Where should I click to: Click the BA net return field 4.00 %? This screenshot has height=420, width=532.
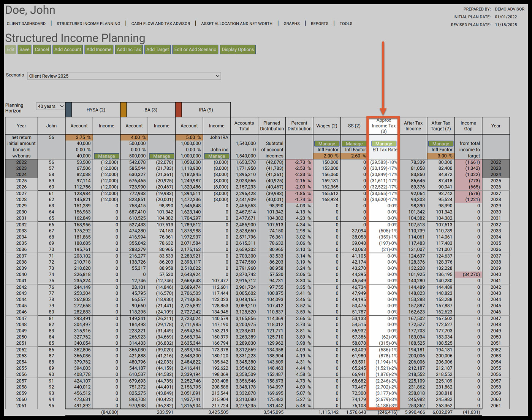(134, 137)
